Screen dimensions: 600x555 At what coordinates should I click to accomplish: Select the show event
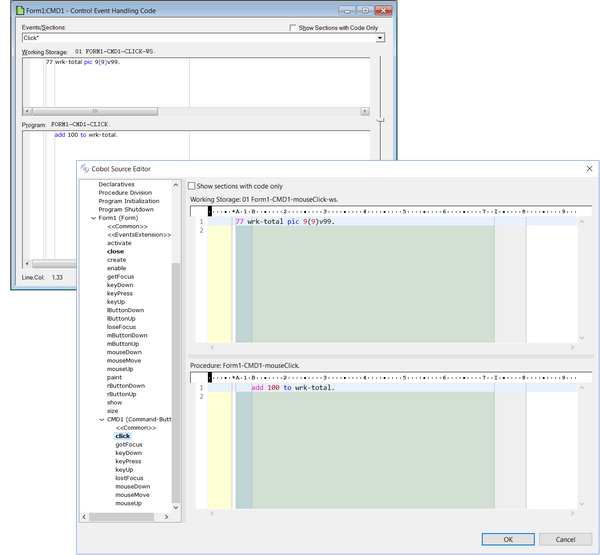click(x=114, y=403)
